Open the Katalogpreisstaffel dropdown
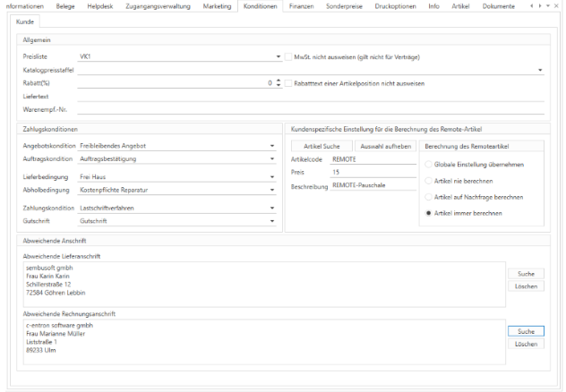Viewport: 566px width, 392px height. click(540, 69)
